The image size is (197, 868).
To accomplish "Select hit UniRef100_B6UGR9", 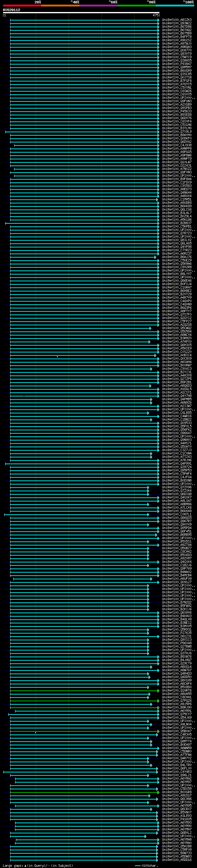I will pyautogui.click(x=177, y=71).
